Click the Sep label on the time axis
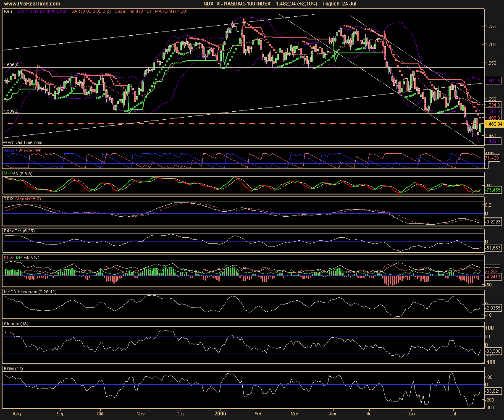The height and width of the screenshot is (420, 504). 61,414
